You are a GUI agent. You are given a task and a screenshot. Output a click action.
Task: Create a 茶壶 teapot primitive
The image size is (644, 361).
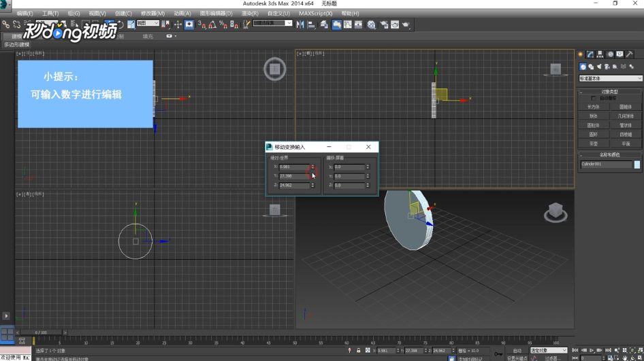tap(594, 143)
